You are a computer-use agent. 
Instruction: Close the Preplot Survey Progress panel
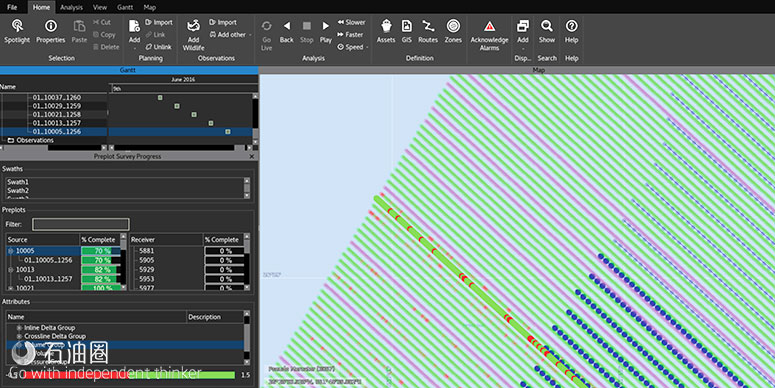252,156
